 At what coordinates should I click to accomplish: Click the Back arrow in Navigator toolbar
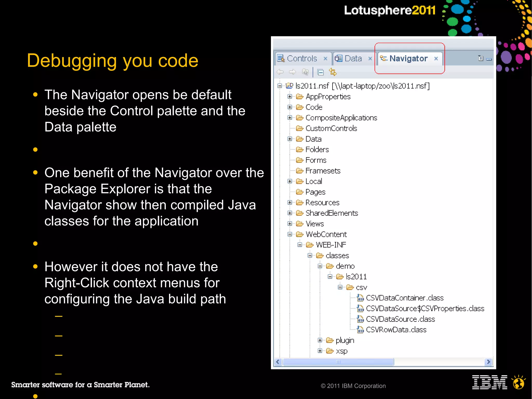tap(280, 72)
